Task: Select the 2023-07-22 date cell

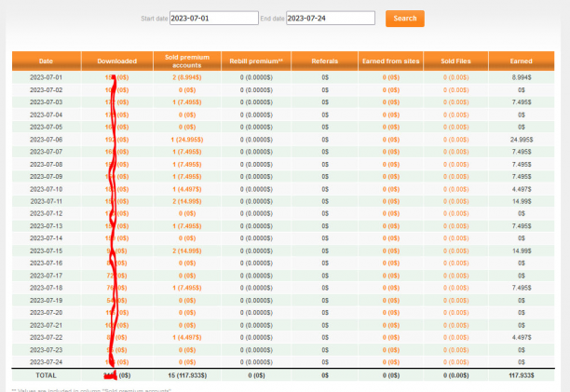Action: coord(47,337)
